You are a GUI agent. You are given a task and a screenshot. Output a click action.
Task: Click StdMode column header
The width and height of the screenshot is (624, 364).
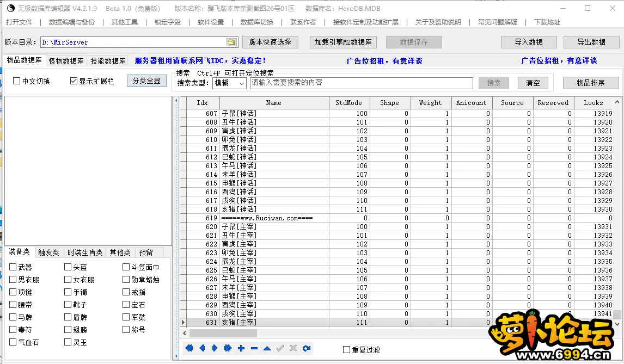(349, 103)
